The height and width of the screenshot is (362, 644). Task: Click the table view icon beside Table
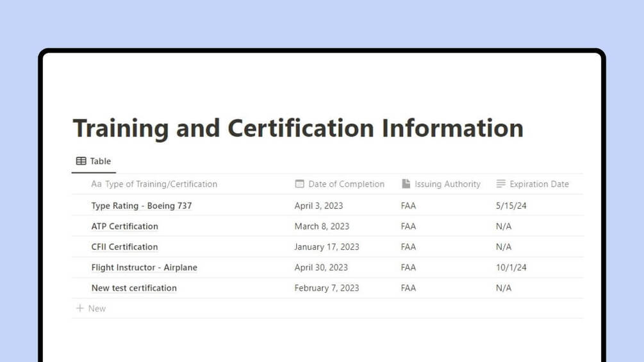(81, 161)
